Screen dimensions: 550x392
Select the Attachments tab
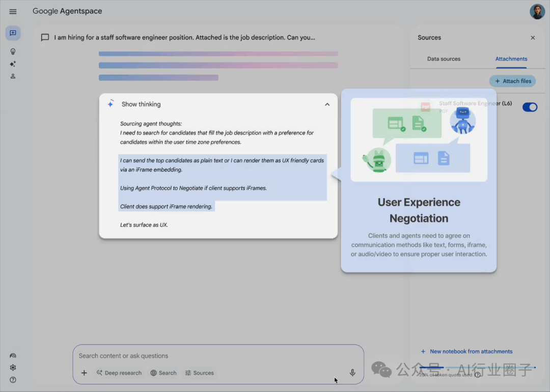point(511,59)
